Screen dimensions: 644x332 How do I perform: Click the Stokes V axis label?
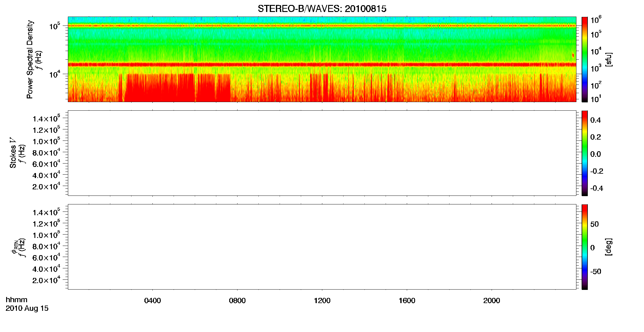(x=13, y=153)
